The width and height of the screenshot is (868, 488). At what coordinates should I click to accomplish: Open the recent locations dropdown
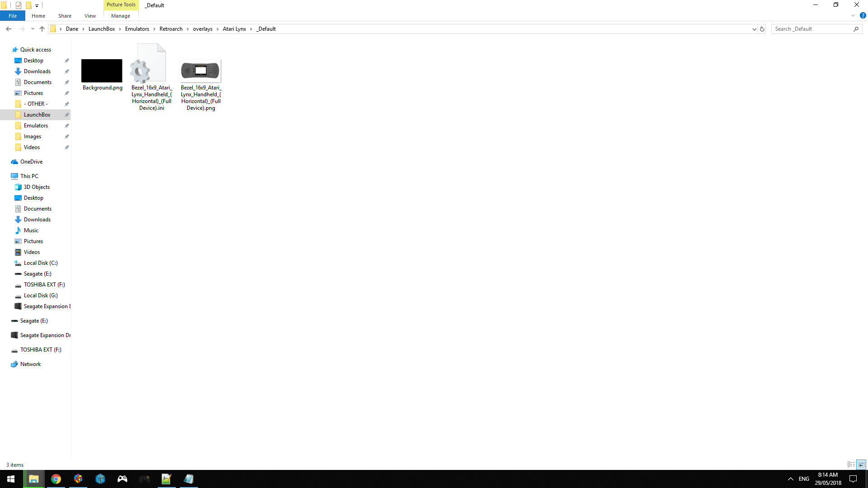click(x=33, y=29)
